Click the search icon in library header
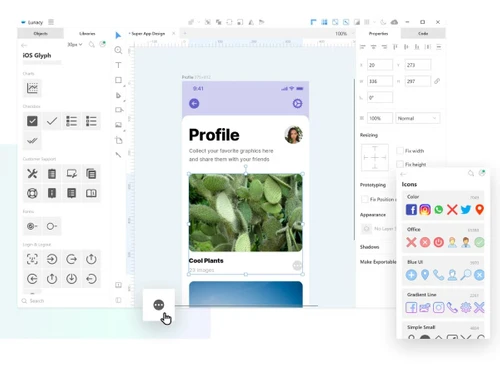Screen dimensions: 500x375 pyautogui.click(x=92, y=44)
